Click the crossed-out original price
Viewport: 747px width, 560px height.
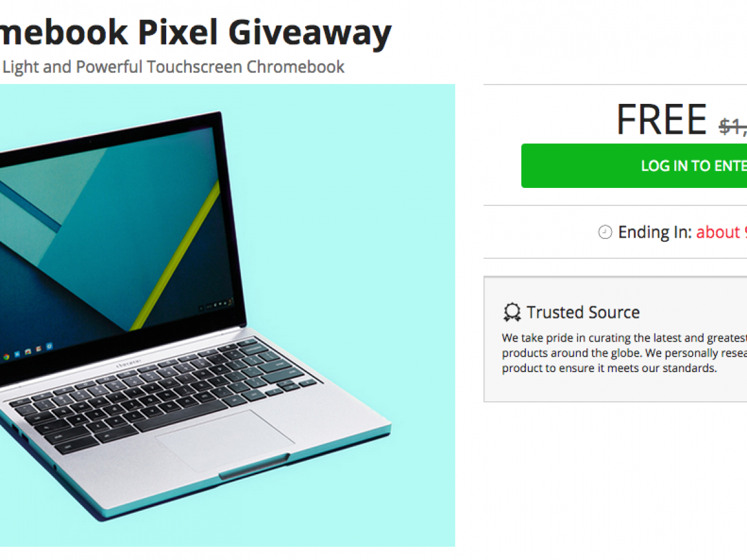click(x=733, y=126)
